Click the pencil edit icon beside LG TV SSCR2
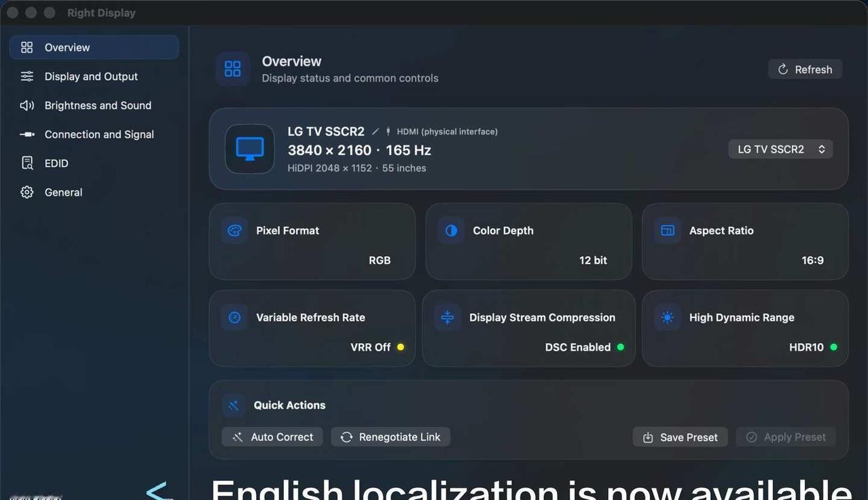Image resolution: width=868 pixels, height=500 pixels. coord(375,132)
